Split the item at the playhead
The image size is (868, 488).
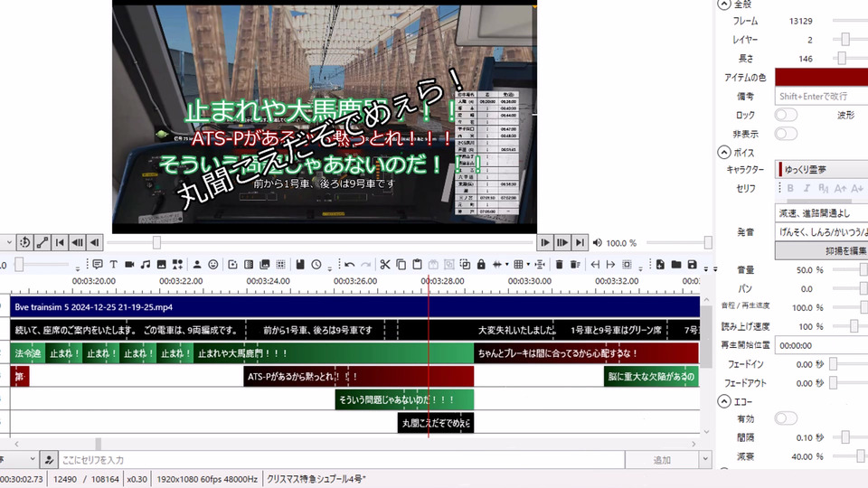point(497,265)
